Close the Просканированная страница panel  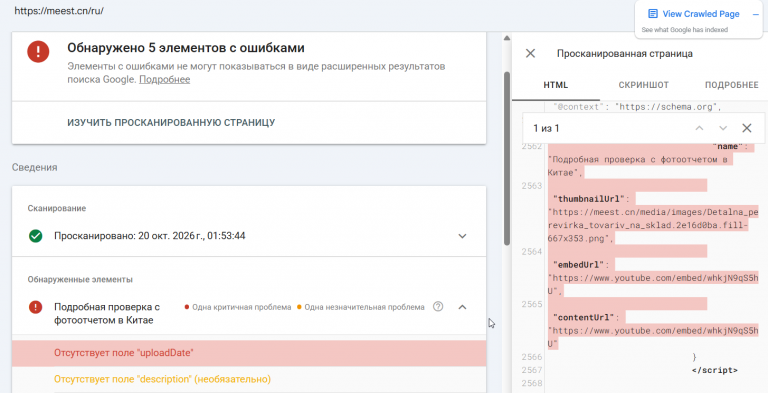(x=530, y=53)
